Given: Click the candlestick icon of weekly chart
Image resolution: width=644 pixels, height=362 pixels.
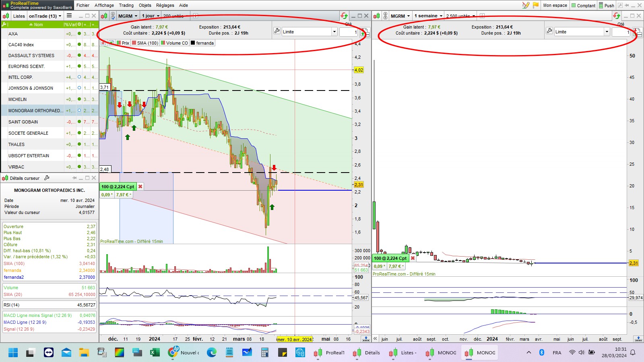Looking at the screenshot, I should click(x=377, y=16).
